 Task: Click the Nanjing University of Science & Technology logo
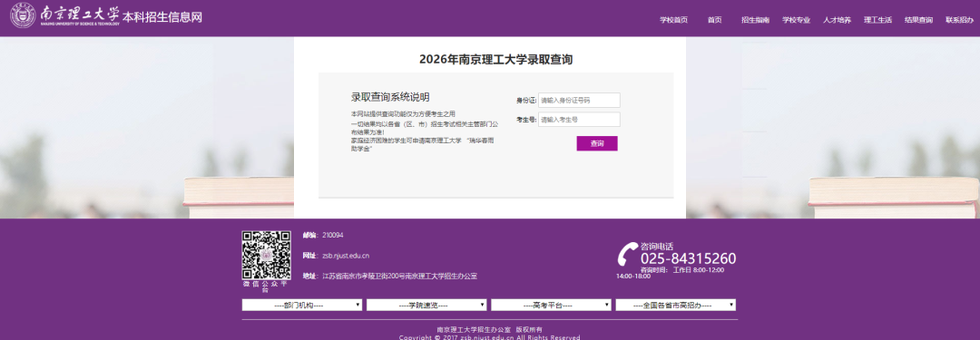tap(65, 16)
